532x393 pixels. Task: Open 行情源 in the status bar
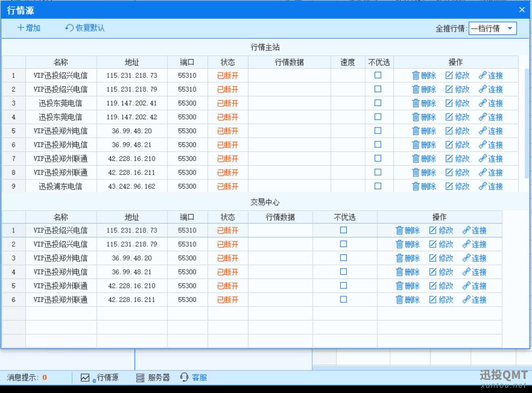coord(100,377)
